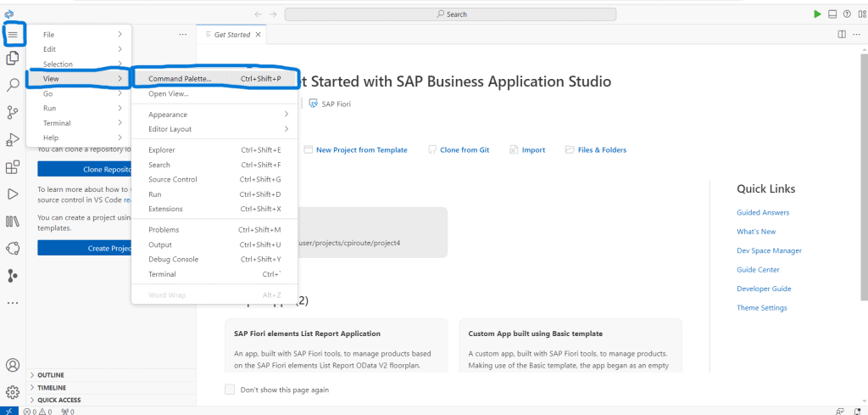The image size is (868, 415).
Task: Open the Terminal menu in the main menu
Action: pyautogui.click(x=79, y=123)
